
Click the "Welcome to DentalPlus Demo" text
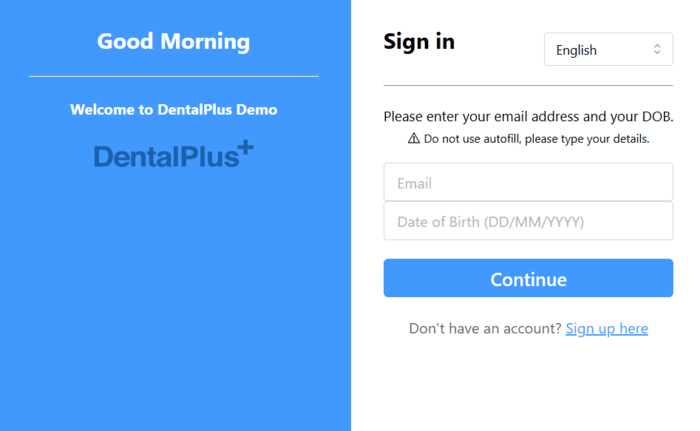tap(174, 109)
